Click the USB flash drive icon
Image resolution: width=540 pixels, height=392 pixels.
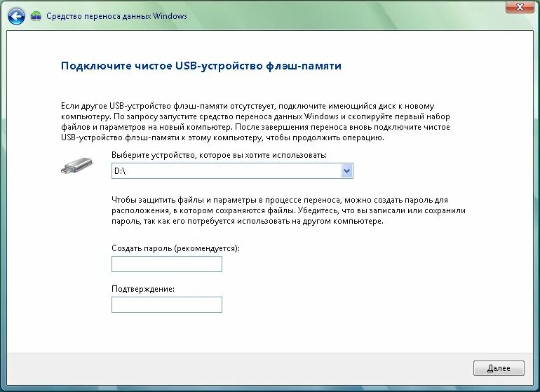tap(77, 166)
